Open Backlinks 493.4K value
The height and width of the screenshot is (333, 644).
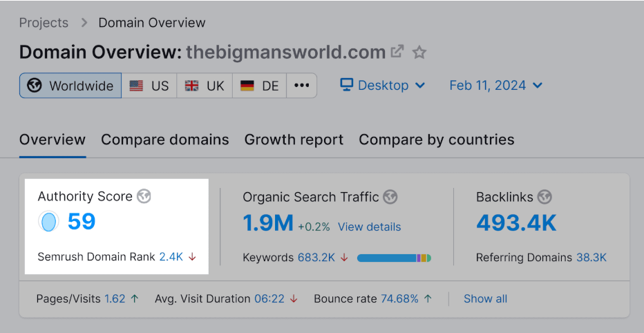(516, 223)
